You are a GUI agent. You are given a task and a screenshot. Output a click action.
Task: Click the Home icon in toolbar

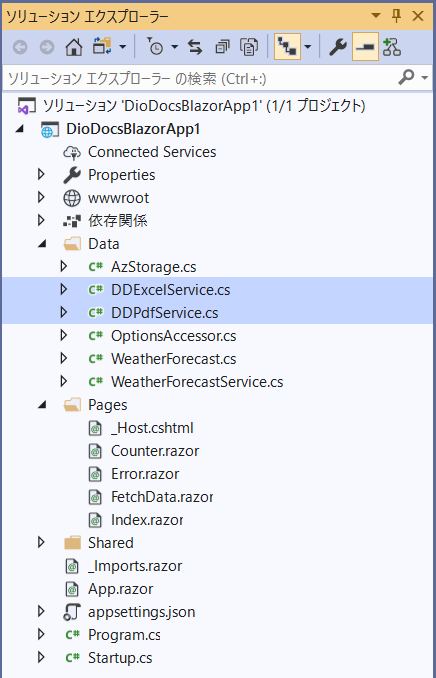[74, 47]
